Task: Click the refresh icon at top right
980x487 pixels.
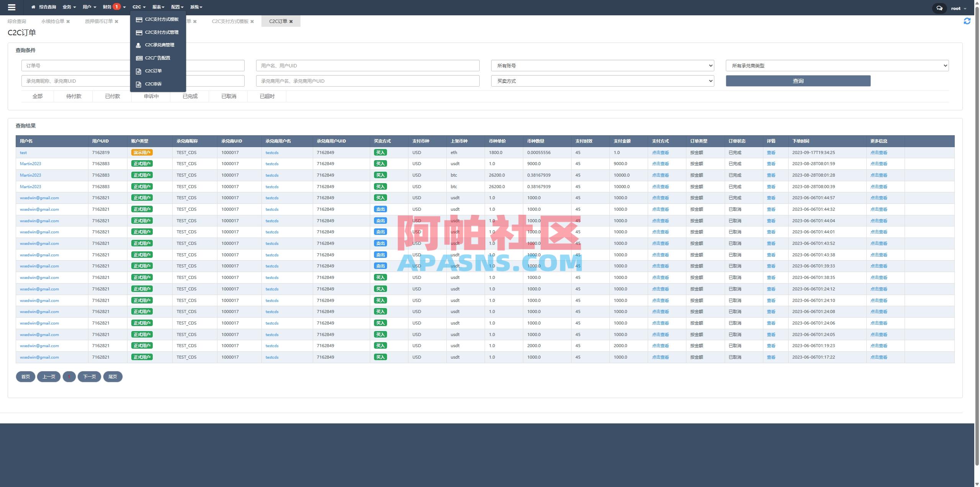Action: [967, 21]
